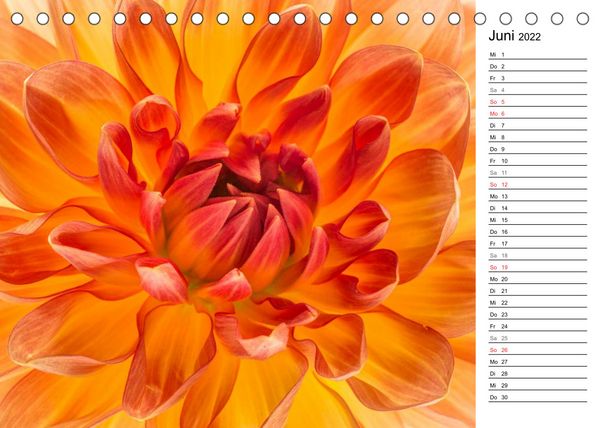Screen dimensions: 600x428
Task: Select the 'Sa 18' date row
Action: (538, 255)
